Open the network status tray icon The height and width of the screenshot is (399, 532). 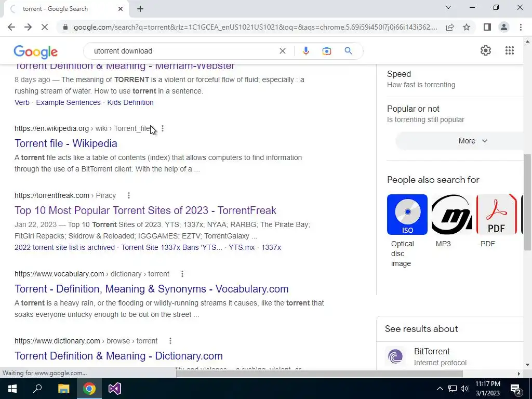click(x=453, y=389)
